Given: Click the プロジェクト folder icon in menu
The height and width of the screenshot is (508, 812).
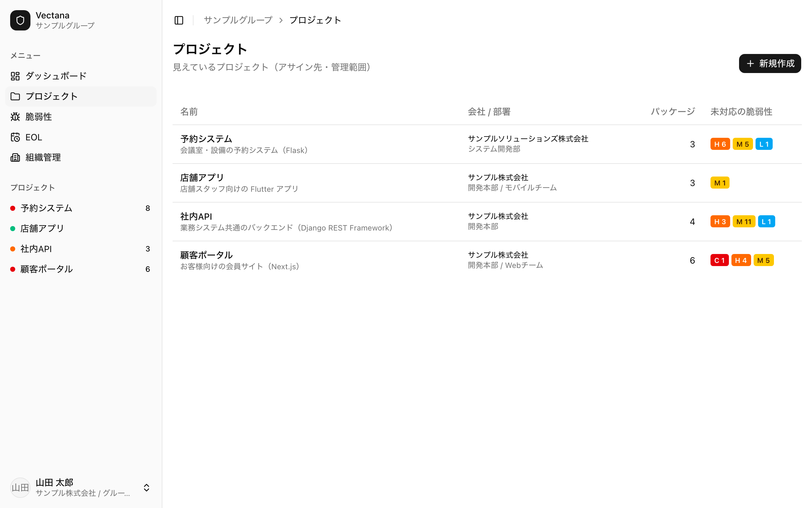Looking at the screenshot, I should click(x=15, y=97).
